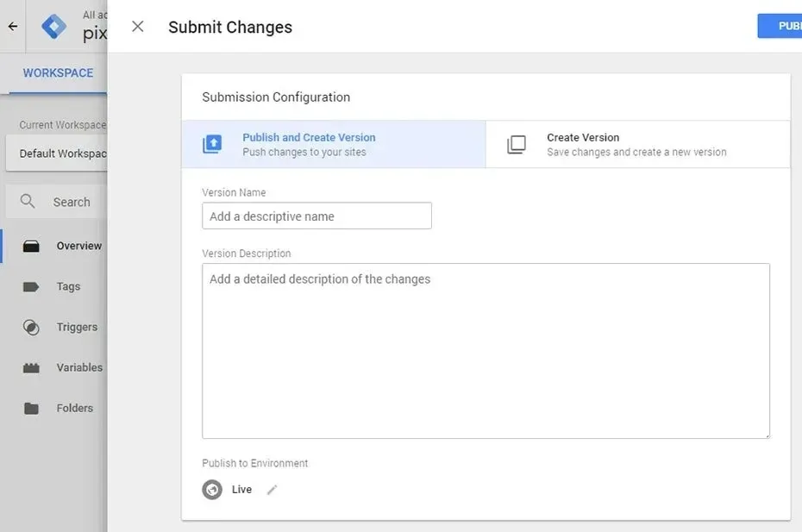Click the Publish to Environment label
The width and height of the screenshot is (802, 532).
(x=254, y=463)
